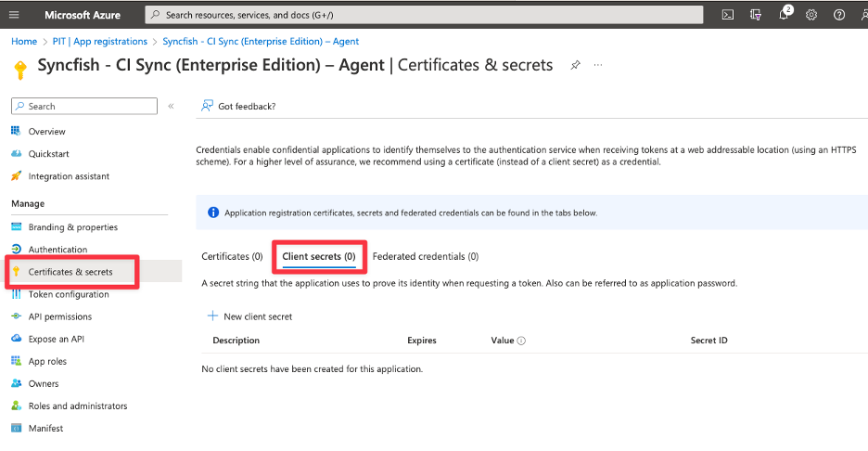Screen dimensions: 868x451
Task: Click the Secret ID column header
Action: pyautogui.click(x=709, y=341)
